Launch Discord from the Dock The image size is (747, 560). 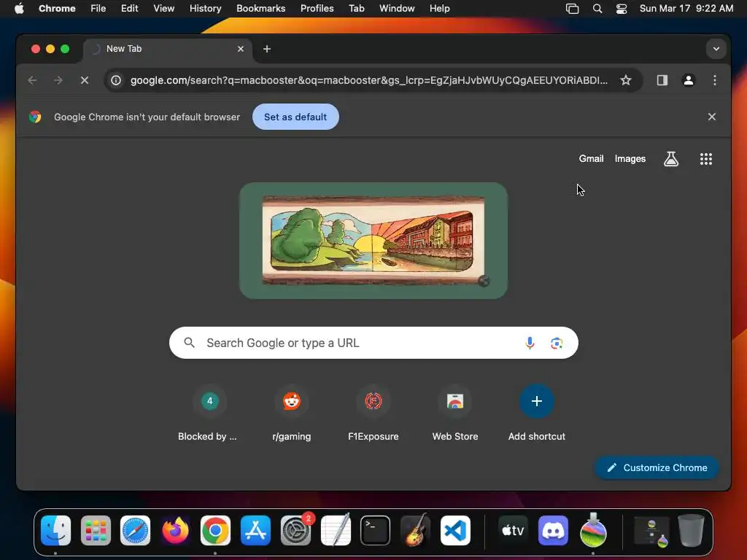(553, 530)
